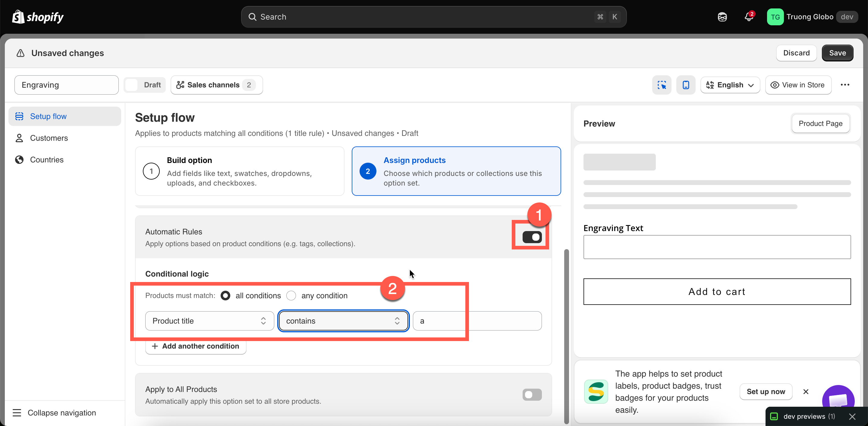Select the Build option step
Screen dimensions: 868x426
click(x=240, y=171)
